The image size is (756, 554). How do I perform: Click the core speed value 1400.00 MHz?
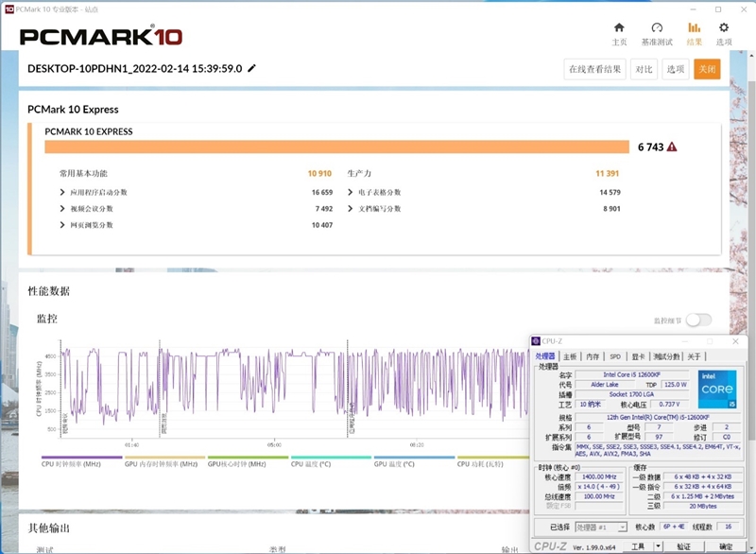(x=599, y=476)
